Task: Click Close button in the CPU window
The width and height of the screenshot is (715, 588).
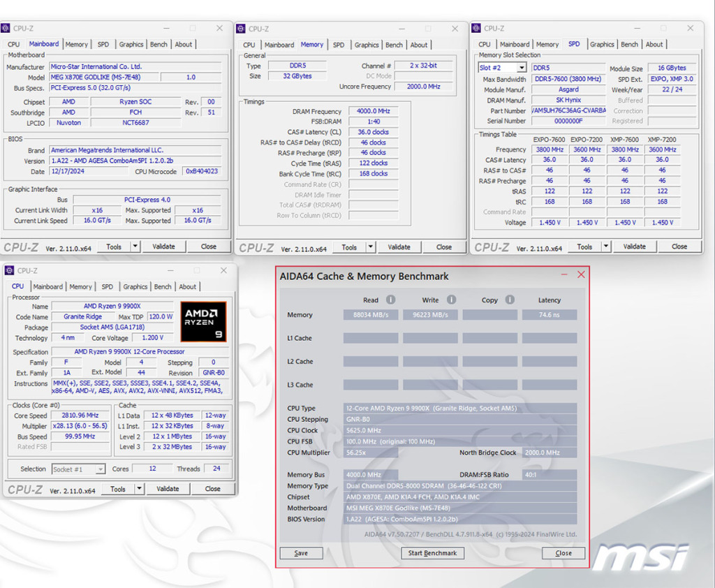Action: click(212, 489)
